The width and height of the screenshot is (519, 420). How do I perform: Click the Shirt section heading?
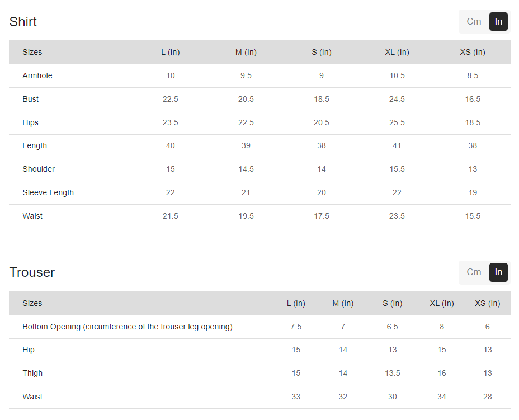[23, 22]
